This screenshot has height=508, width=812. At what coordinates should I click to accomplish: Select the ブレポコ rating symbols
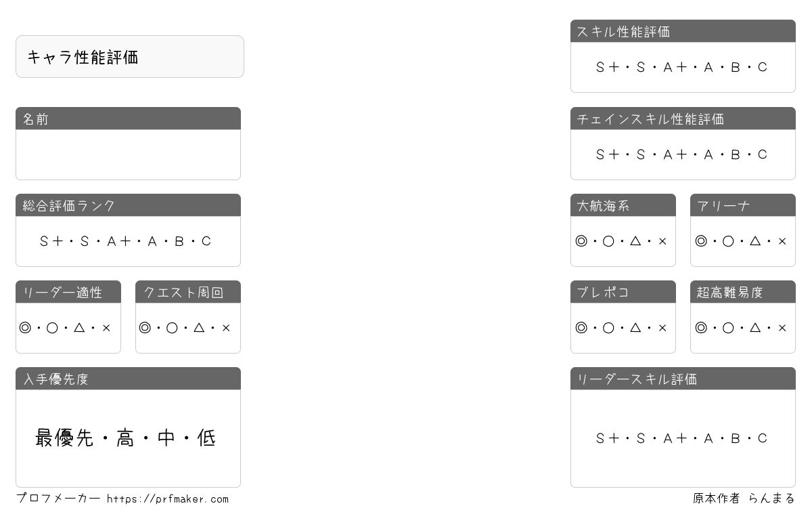click(x=621, y=328)
